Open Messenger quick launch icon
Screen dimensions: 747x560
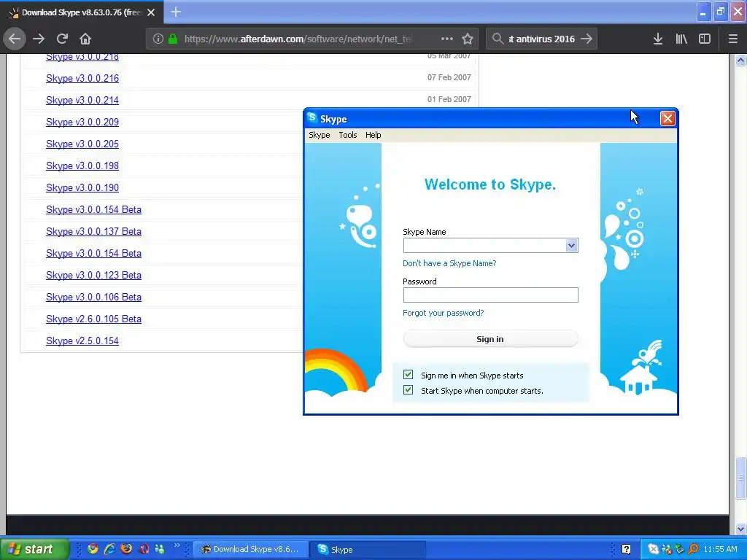[160, 549]
